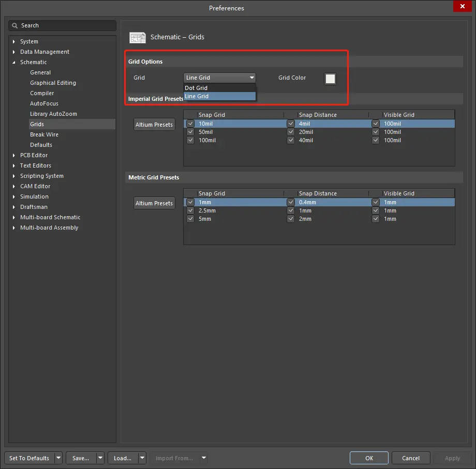Click the OK button
Image resolution: width=476 pixels, height=469 pixels.
(x=369, y=458)
